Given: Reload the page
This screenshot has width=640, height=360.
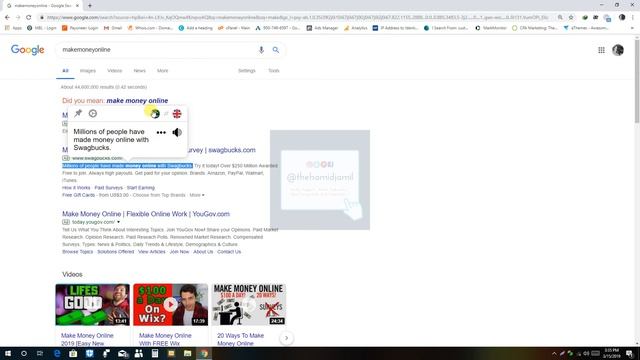Looking at the screenshot, I should (29, 17).
